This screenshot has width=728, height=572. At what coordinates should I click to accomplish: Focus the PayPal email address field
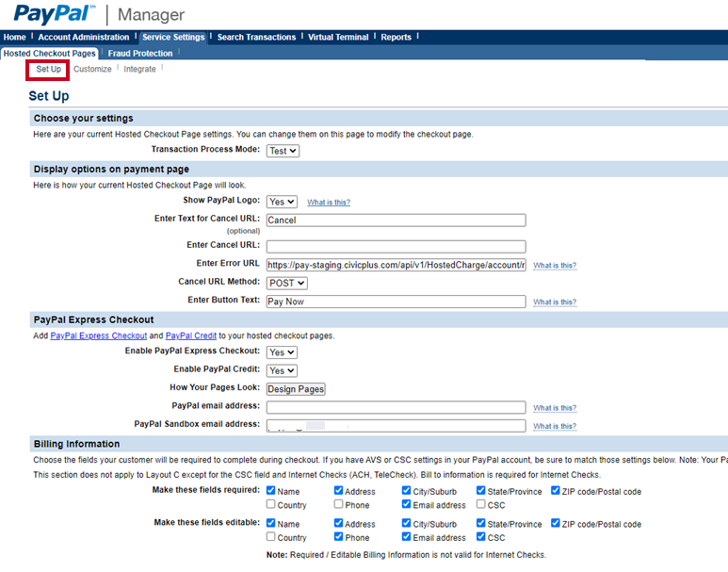pyautogui.click(x=396, y=407)
